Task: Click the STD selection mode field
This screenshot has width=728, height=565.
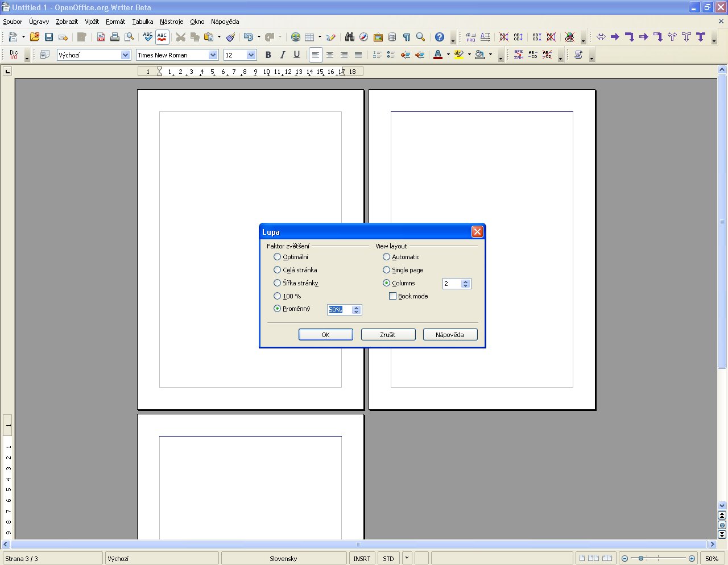Action: (388, 559)
